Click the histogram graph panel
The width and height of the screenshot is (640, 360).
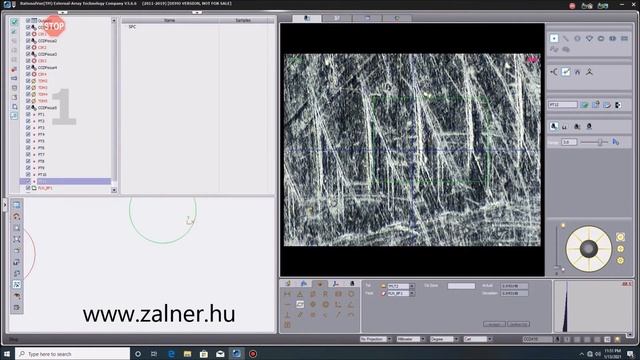click(593, 306)
